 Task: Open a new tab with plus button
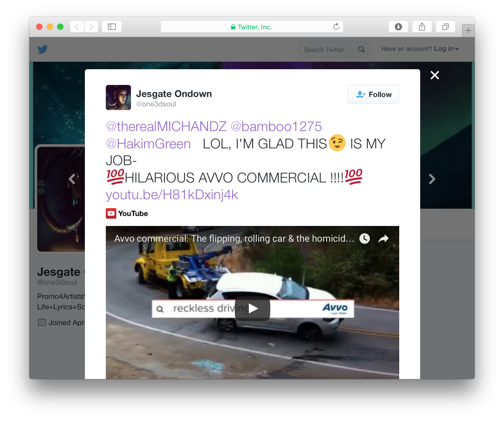[x=468, y=31]
